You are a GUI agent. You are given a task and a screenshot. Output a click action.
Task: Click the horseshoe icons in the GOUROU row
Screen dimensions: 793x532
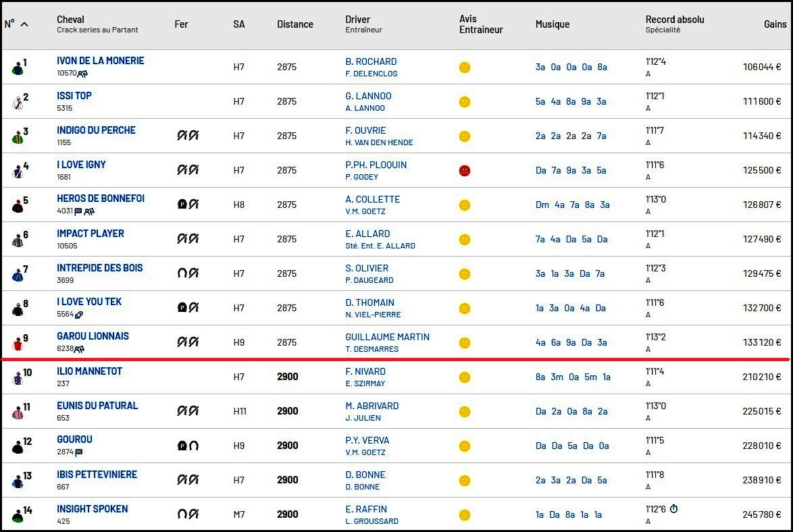coord(188,446)
